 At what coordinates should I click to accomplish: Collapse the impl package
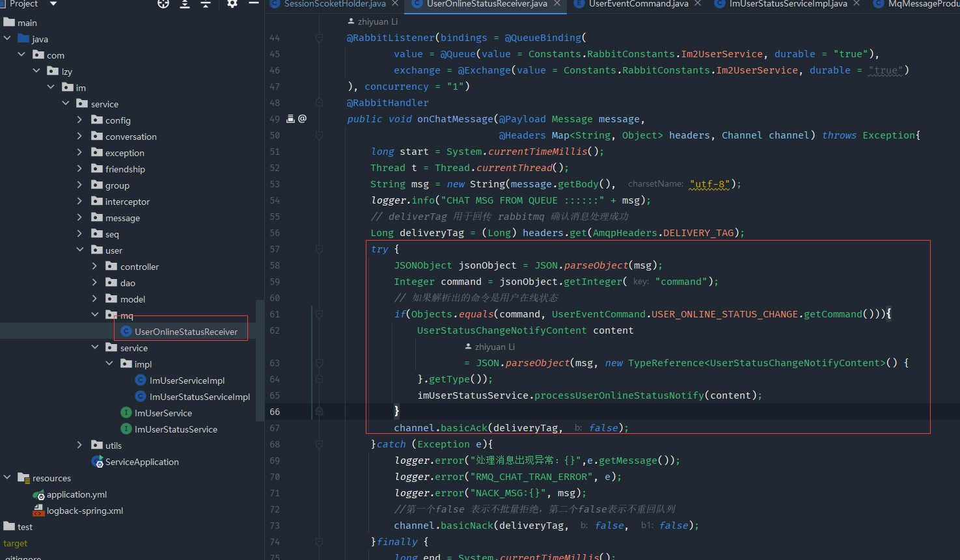[x=109, y=364]
